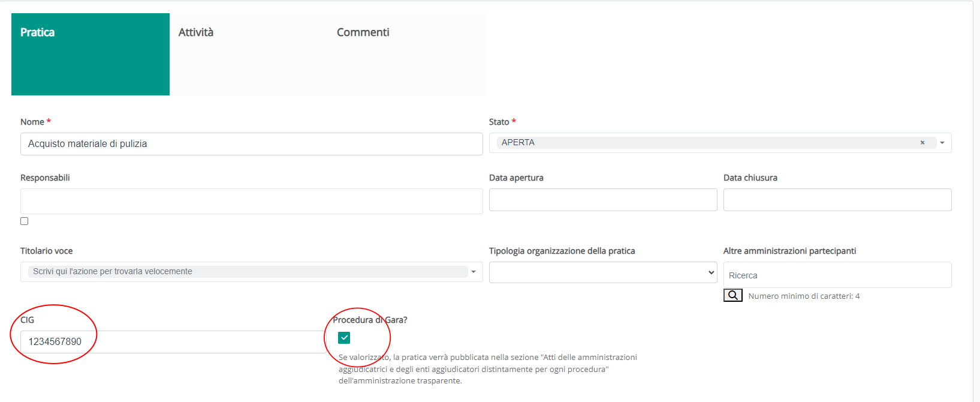Open Tipologia organizzazione della pratica dropdown
This screenshot has width=980, height=402.
[x=603, y=272]
